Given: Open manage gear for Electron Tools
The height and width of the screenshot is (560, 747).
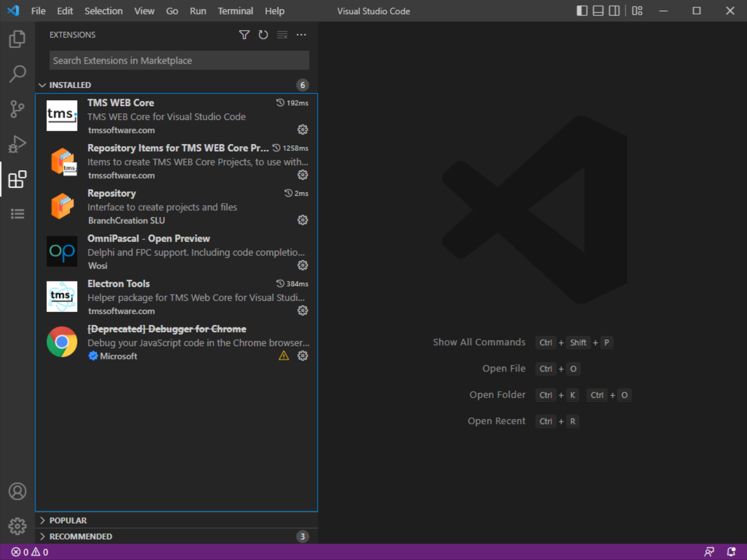Looking at the screenshot, I should 303,311.
